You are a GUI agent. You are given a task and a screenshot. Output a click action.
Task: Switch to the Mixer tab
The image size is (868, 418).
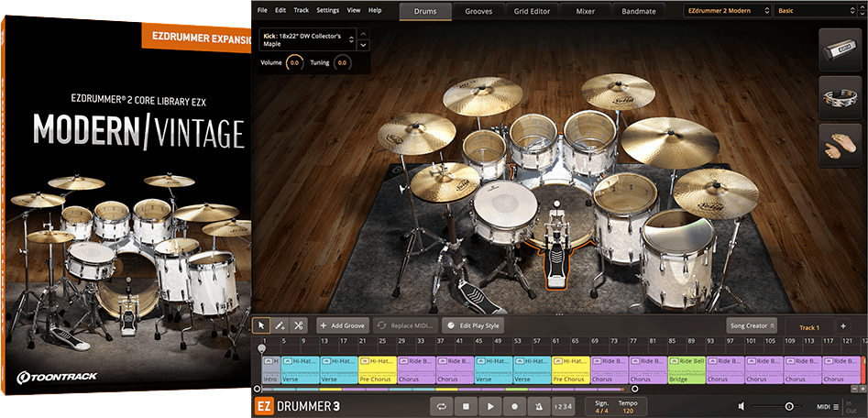[x=586, y=11]
